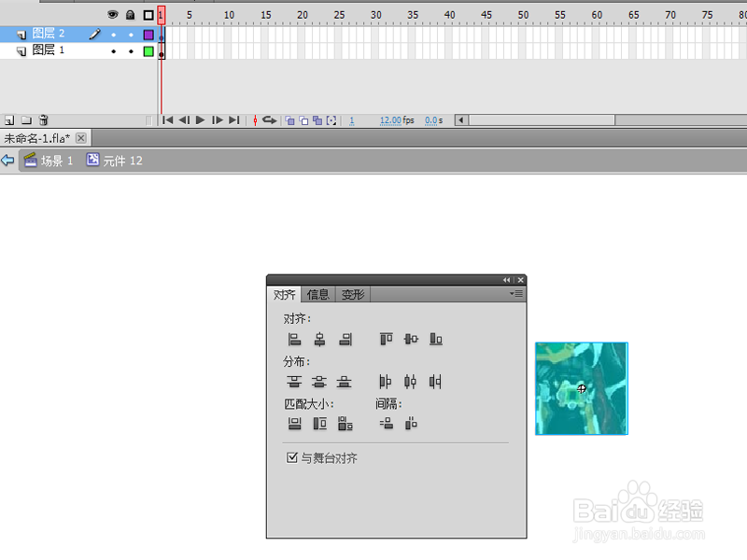Open the modify onion markers menu
Image resolution: width=747 pixels, height=560 pixels.
pos(331,120)
